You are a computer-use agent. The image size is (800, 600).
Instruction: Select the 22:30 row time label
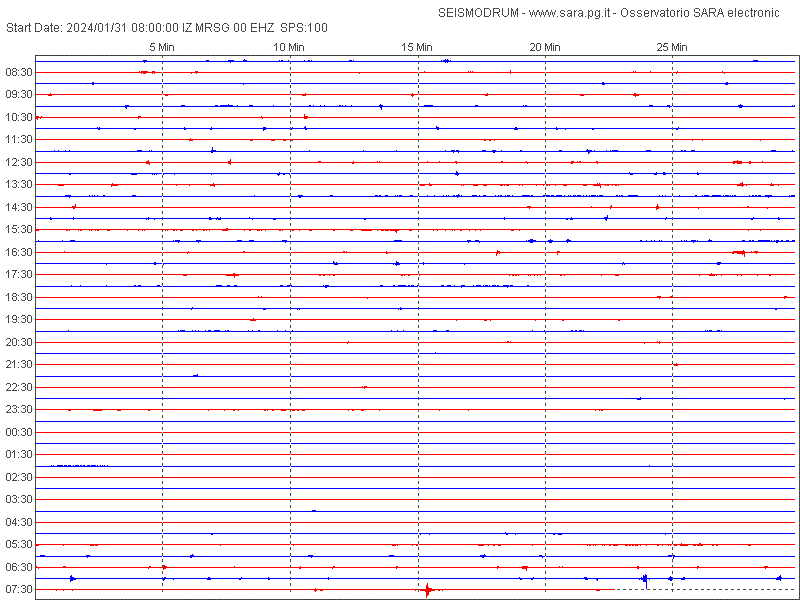click(19, 387)
